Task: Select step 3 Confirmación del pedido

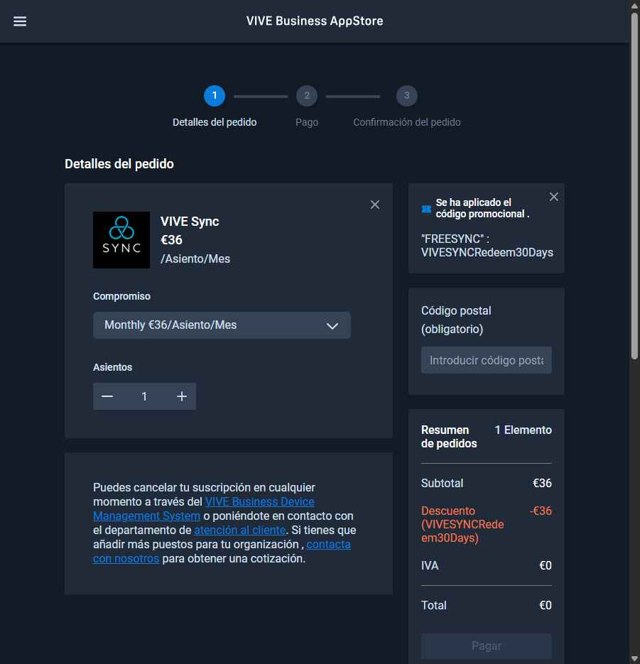Action: tap(407, 96)
